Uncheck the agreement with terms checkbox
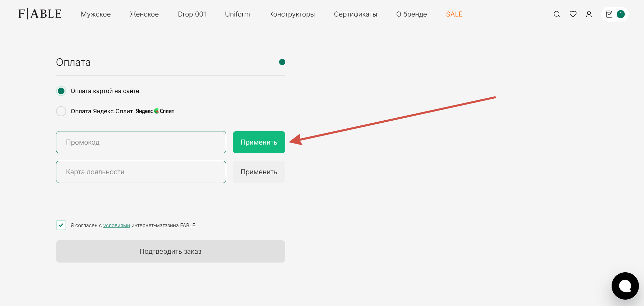 [x=61, y=225]
